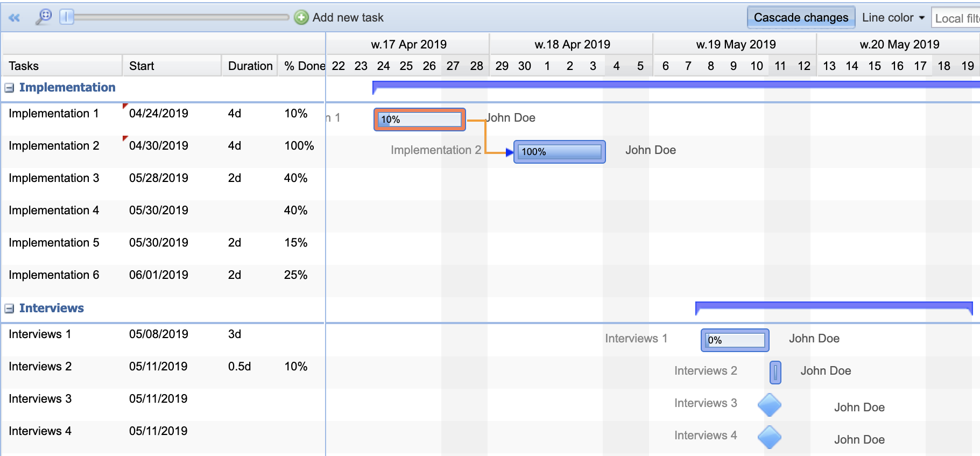
Task: Click the Add new task label
Action: pos(348,18)
